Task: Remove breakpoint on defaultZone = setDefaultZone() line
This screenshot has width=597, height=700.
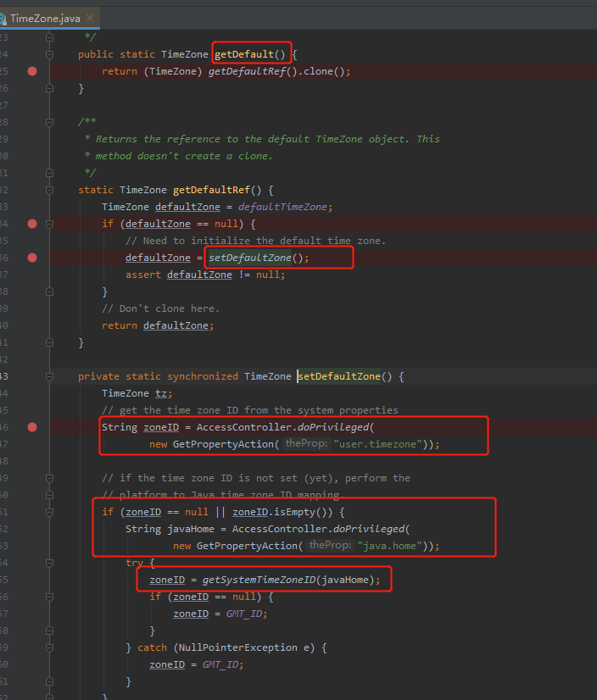Action: (32, 258)
